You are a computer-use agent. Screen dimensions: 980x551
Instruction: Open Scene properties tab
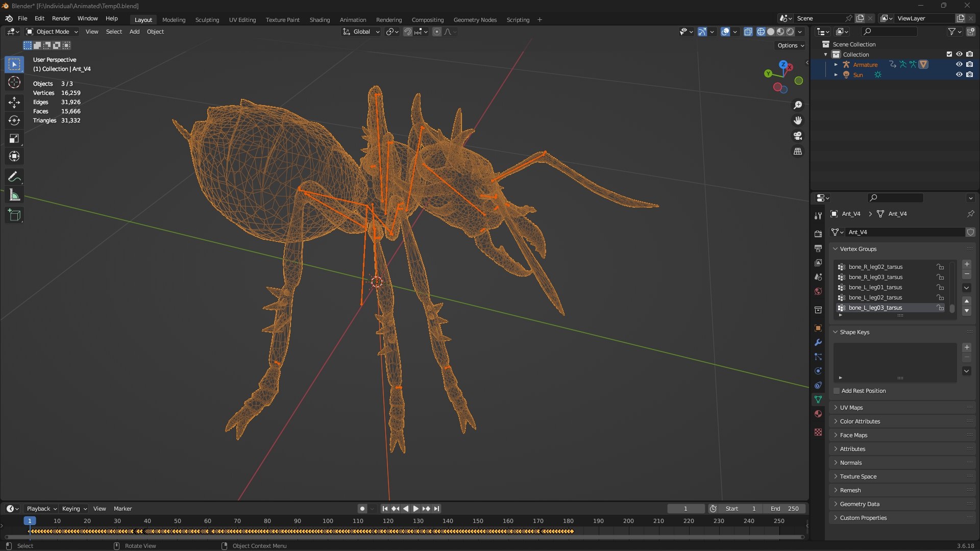coord(818,277)
